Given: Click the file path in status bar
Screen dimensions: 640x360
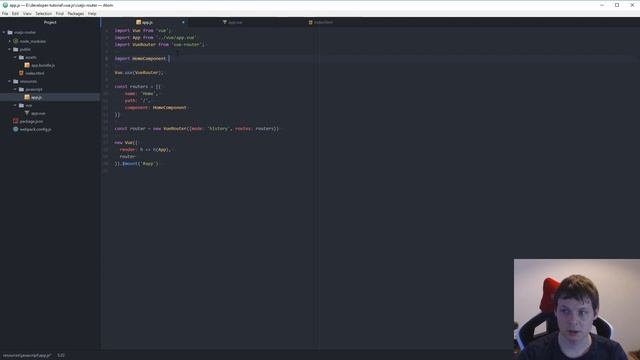Looking at the screenshot, I should coord(27,356).
